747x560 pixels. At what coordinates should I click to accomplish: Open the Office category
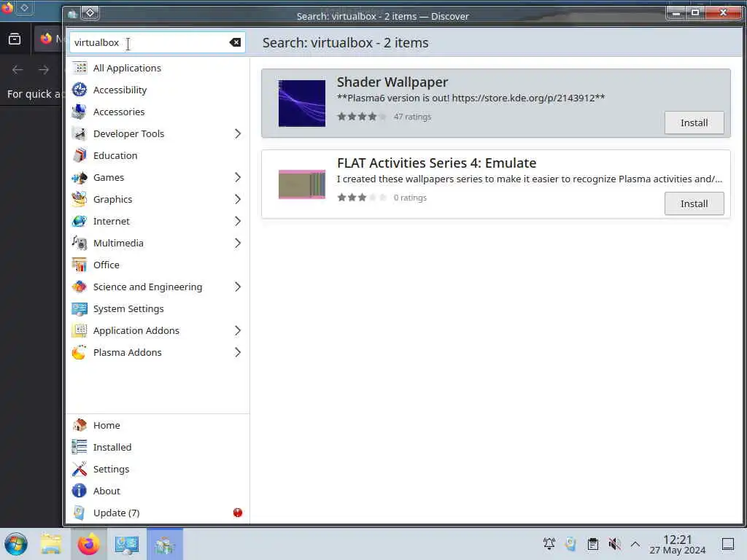click(x=158, y=265)
